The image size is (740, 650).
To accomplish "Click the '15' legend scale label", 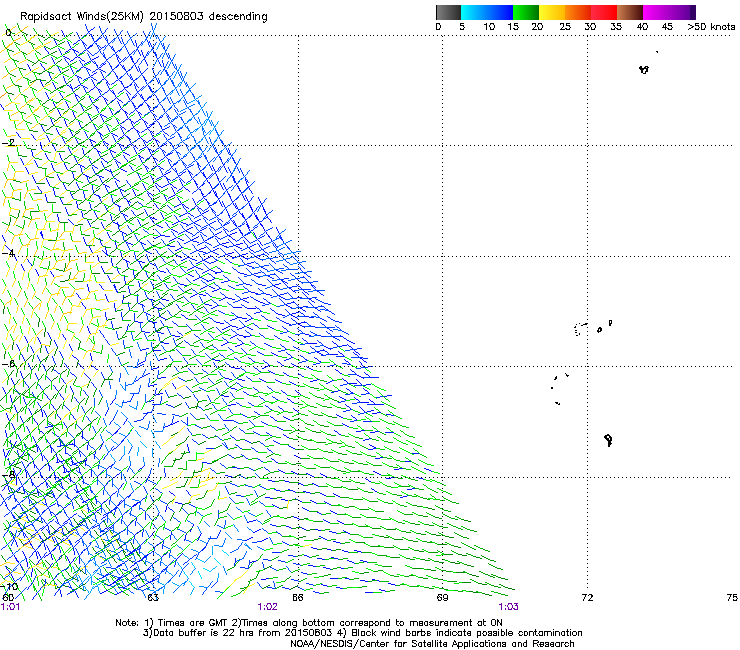I will point(513,27).
